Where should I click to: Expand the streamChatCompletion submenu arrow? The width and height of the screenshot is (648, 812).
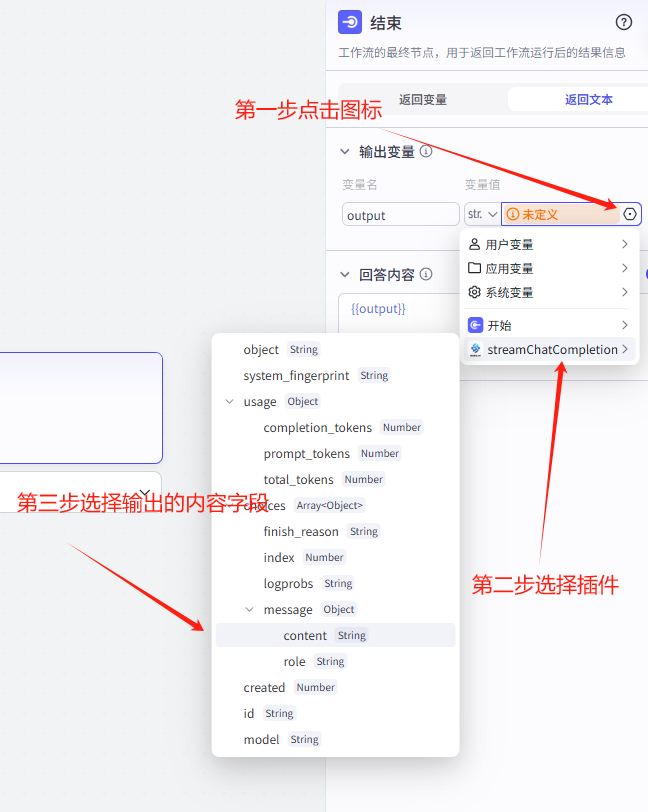point(625,350)
